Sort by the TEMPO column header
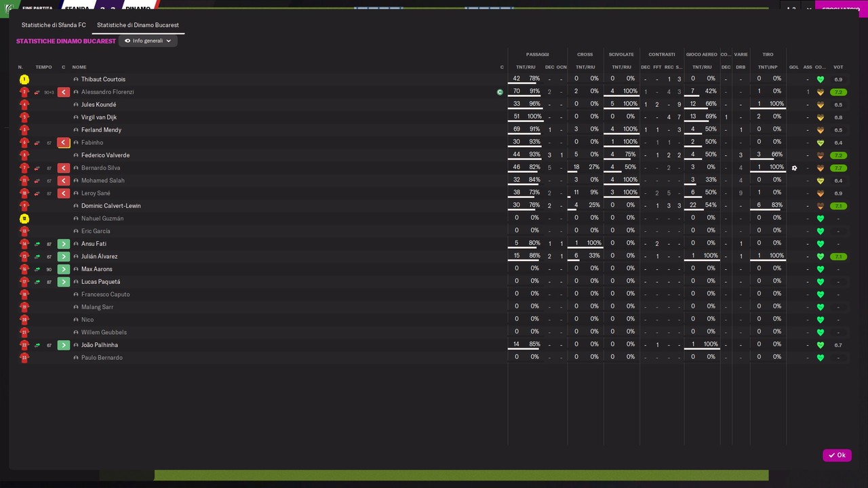This screenshot has height=488, width=868. coord(43,67)
